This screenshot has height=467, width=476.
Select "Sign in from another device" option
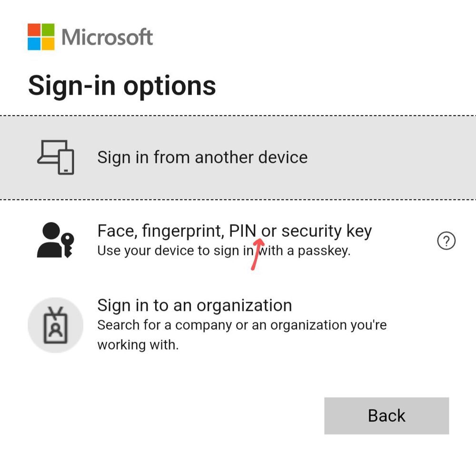pyautogui.click(x=238, y=158)
